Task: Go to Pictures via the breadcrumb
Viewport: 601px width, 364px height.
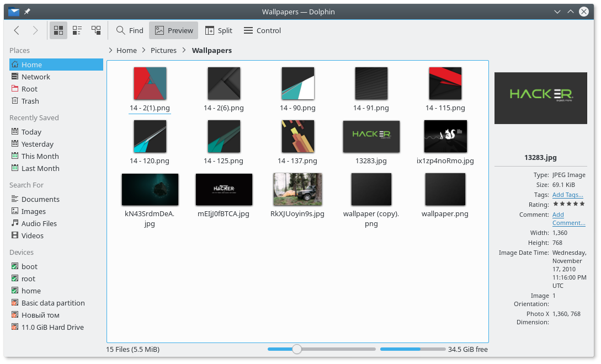Action: tap(163, 50)
